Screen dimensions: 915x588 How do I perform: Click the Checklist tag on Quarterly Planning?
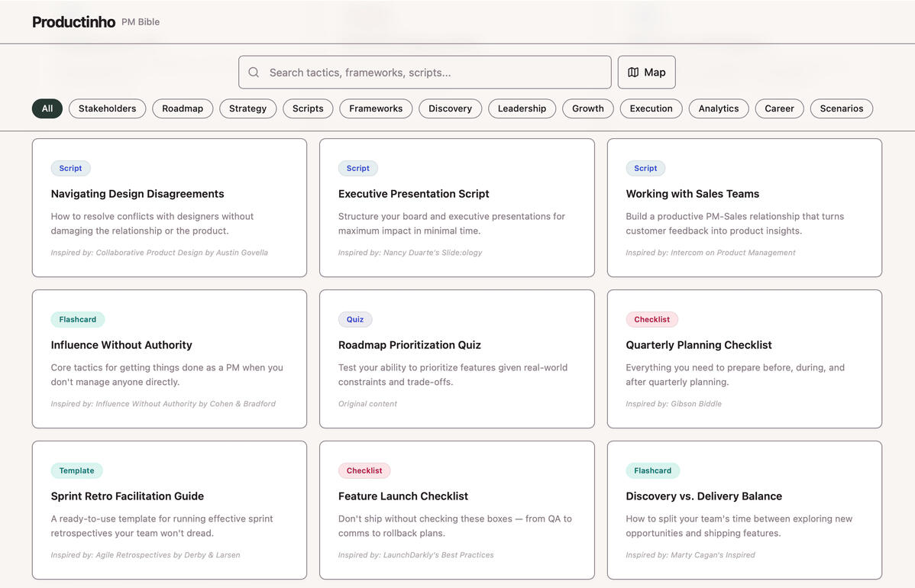(x=651, y=319)
